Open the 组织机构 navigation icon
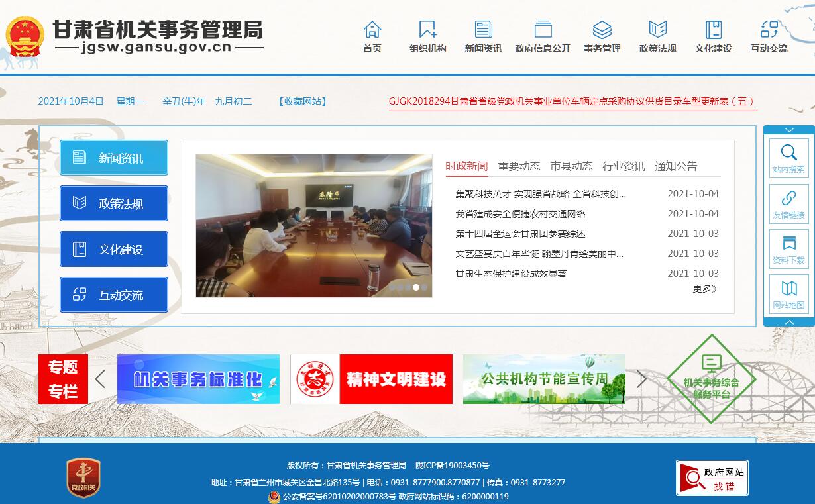The width and height of the screenshot is (815, 504). [x=427, y=30]
